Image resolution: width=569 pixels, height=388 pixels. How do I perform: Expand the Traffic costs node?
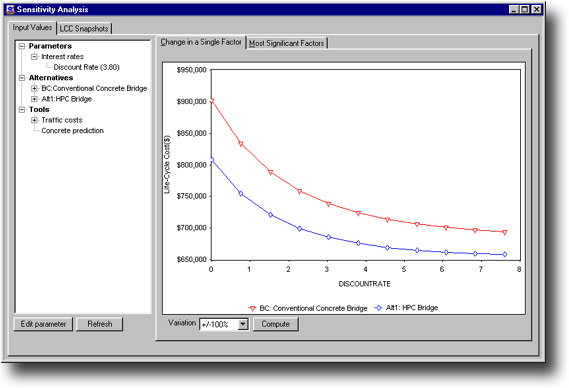[x=34, y=120]
